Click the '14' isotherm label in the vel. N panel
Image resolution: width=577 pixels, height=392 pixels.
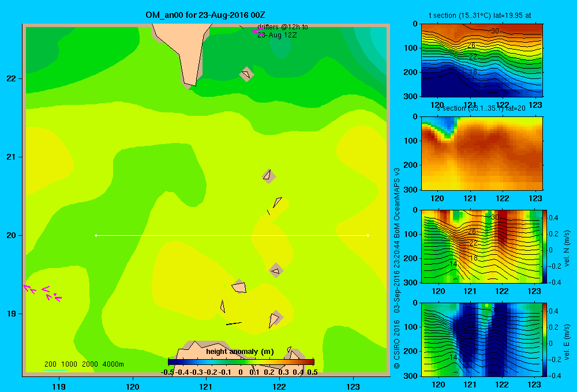pyautogui.click(x=454, y=263)
